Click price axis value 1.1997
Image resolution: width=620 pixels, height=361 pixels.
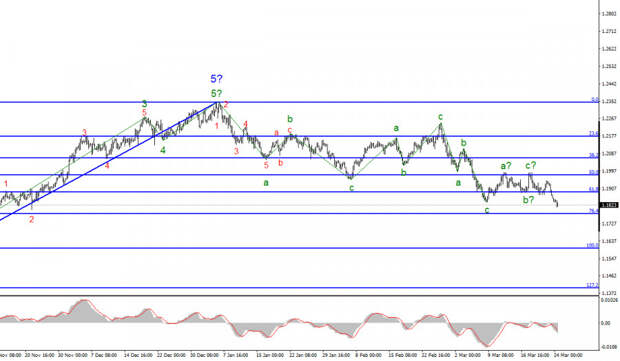[609, 171]
